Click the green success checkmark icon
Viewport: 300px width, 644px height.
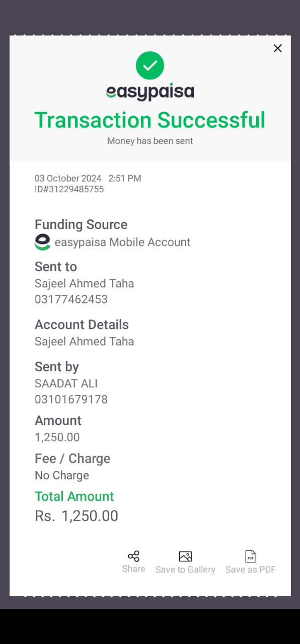(150, 65)
